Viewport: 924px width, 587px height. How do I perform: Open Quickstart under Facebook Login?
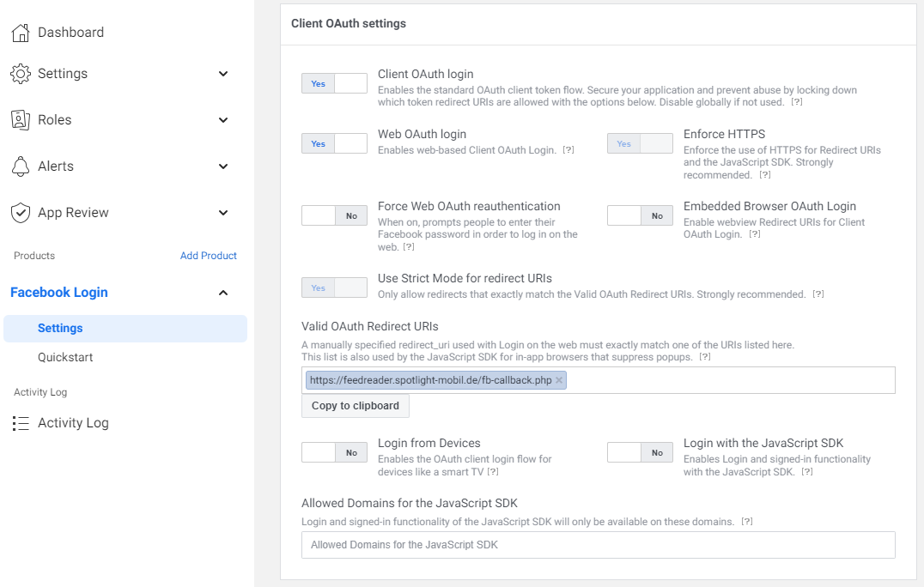(x=65, y=357)
